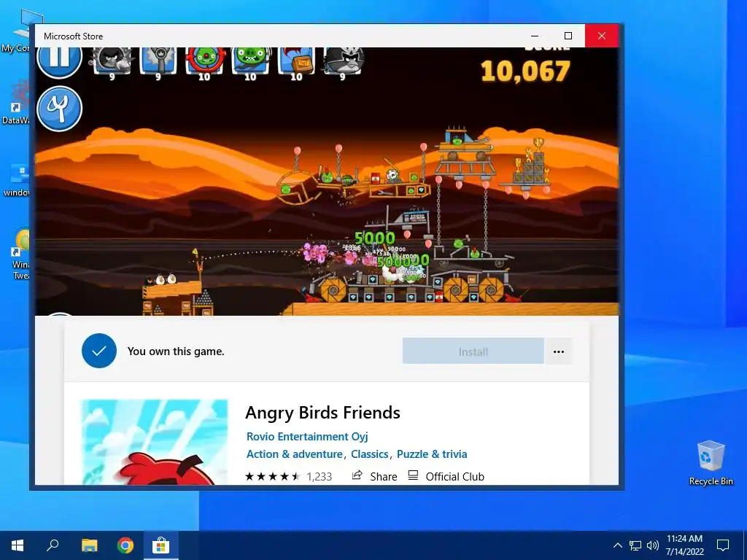Click the Microsoft Store taskbar icon
The image size is (747, 560).
pos(161,545)
